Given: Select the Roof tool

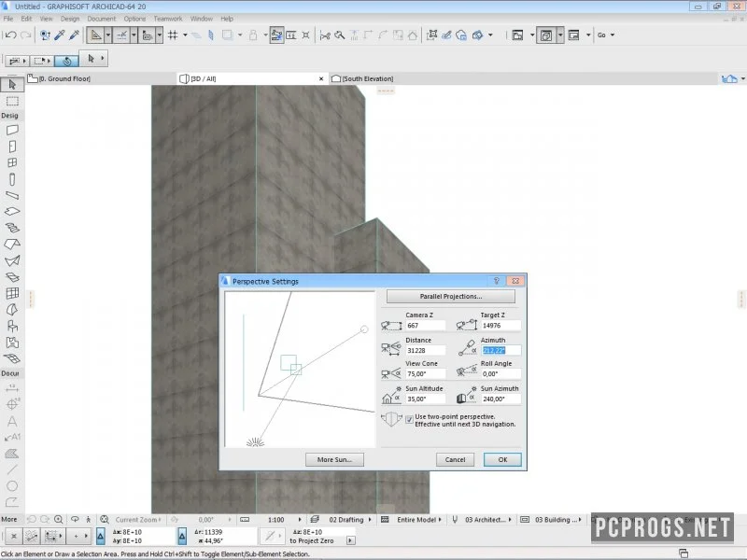Looking at the screenshot, I should click(12, 244).
